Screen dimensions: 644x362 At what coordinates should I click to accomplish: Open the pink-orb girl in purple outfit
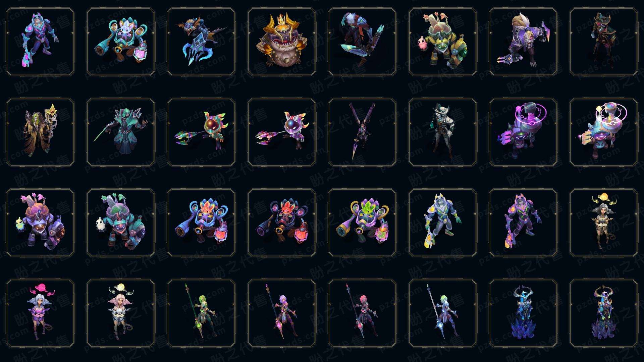click(x=40, y=313)
